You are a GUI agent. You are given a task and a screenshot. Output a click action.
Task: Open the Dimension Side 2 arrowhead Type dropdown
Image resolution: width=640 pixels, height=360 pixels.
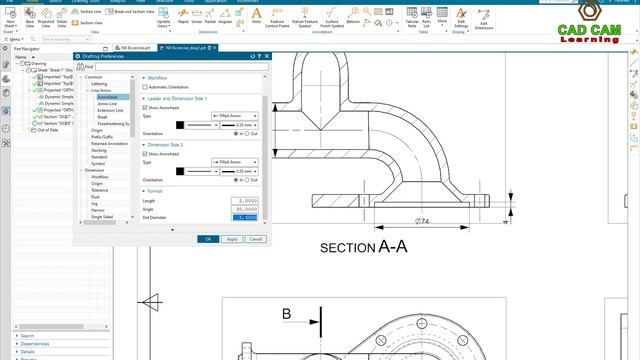tap(235, 162)
